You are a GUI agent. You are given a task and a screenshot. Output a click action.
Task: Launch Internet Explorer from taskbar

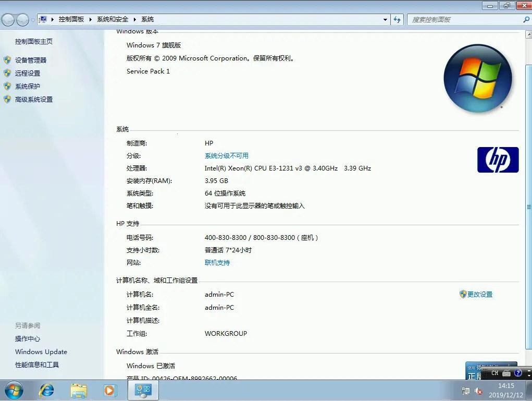47,391
